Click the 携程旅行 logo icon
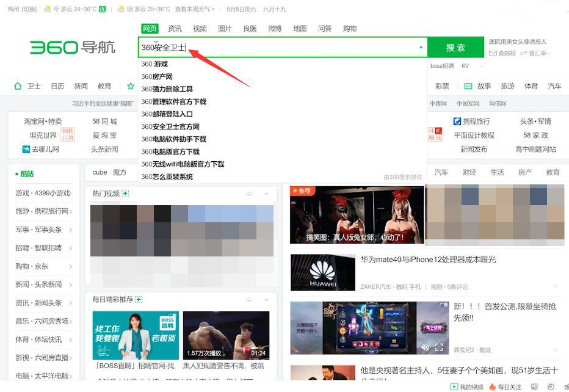Viewport: 569px width, 392px height. coord(457,122)
